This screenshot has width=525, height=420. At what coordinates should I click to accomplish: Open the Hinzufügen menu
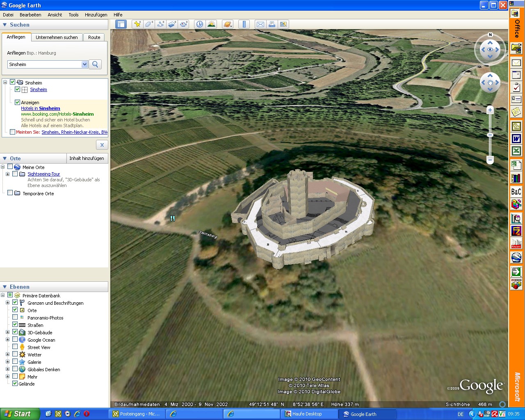point(96,15)
